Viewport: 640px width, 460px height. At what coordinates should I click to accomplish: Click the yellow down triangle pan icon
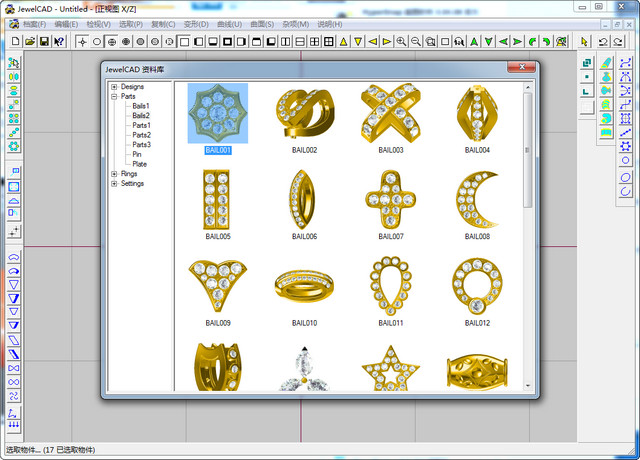point(358,41)
